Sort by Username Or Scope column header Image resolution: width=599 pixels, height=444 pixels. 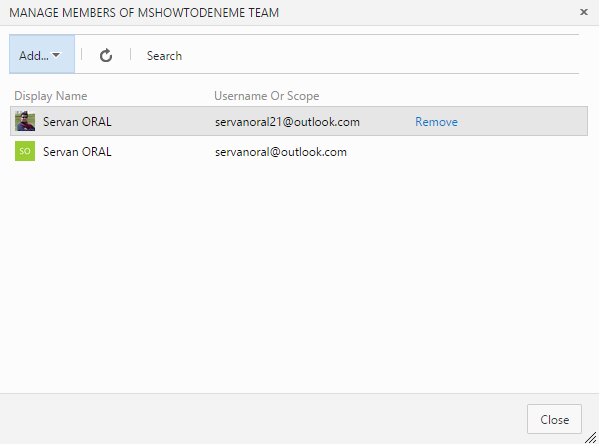[x=266, y=96]
